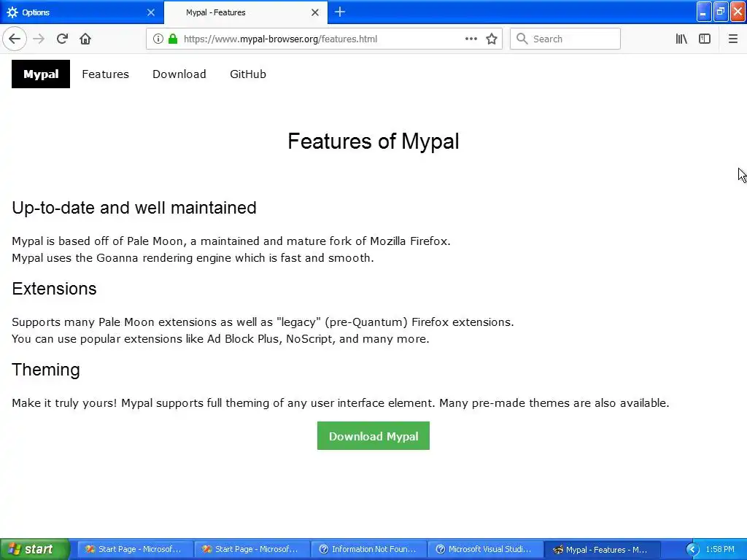Show site information icon in address bar
The height and width of the screenshot is (560, 747).
click(x=158, y=39)
